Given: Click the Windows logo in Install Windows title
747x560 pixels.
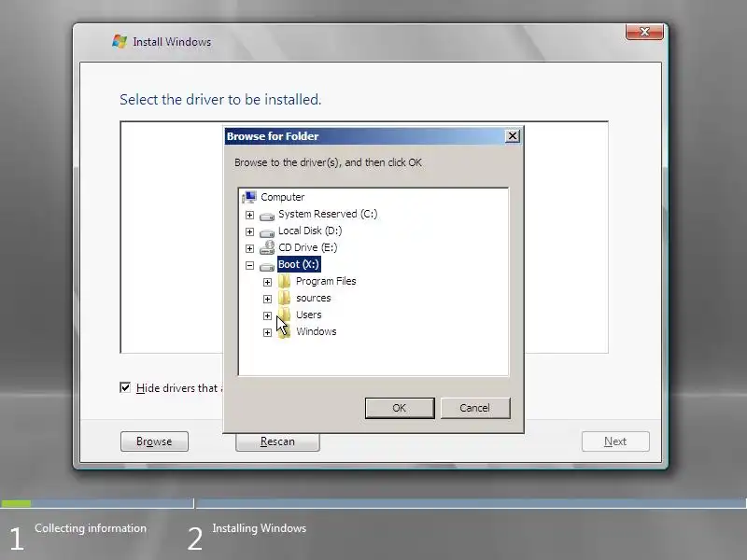Looking at the screenshot, I should tap(120, 41).
